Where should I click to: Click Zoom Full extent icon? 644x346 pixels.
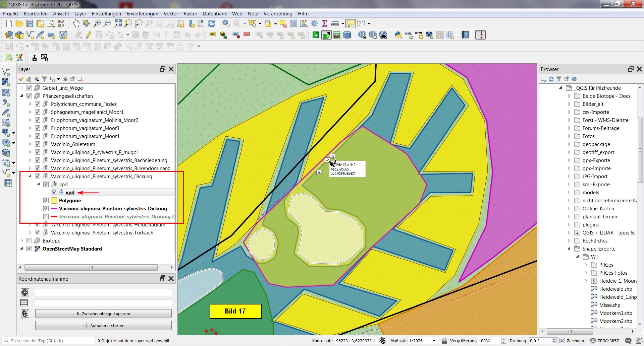coord(118,23)
